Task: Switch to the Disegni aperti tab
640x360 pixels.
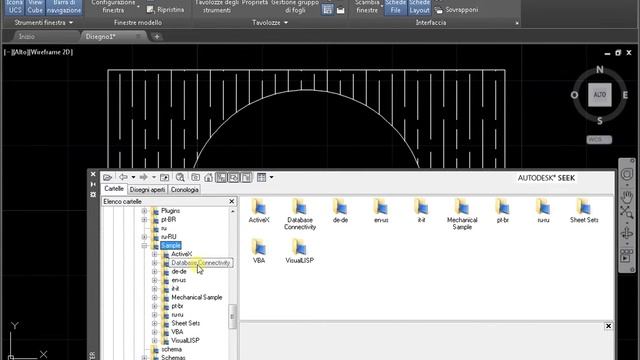Action: coord(147,190)
